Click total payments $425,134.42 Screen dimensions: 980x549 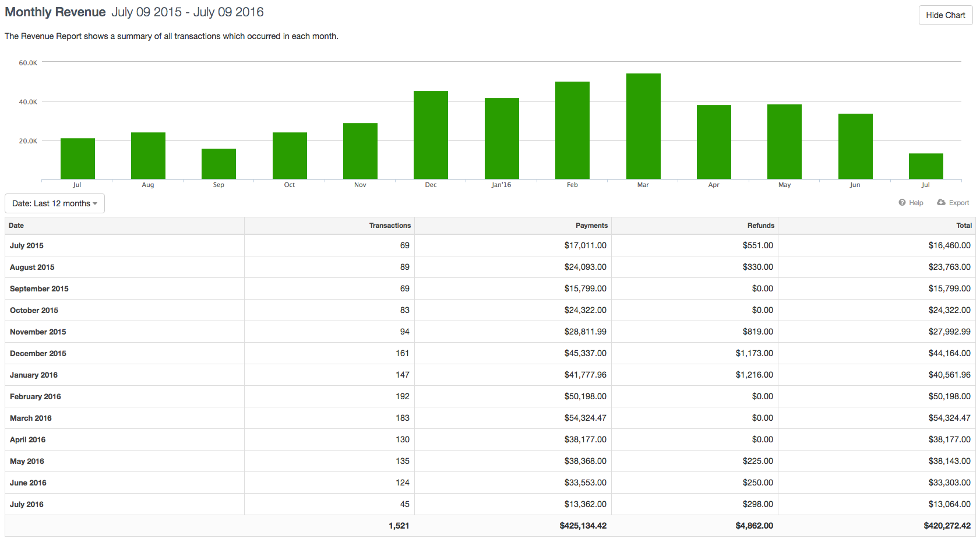(583, 526)
